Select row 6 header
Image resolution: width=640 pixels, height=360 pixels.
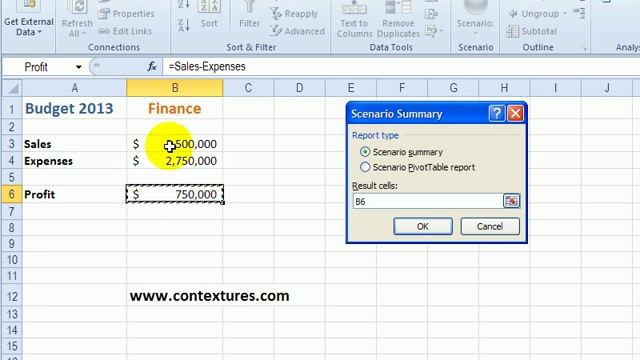coord(12,194)
